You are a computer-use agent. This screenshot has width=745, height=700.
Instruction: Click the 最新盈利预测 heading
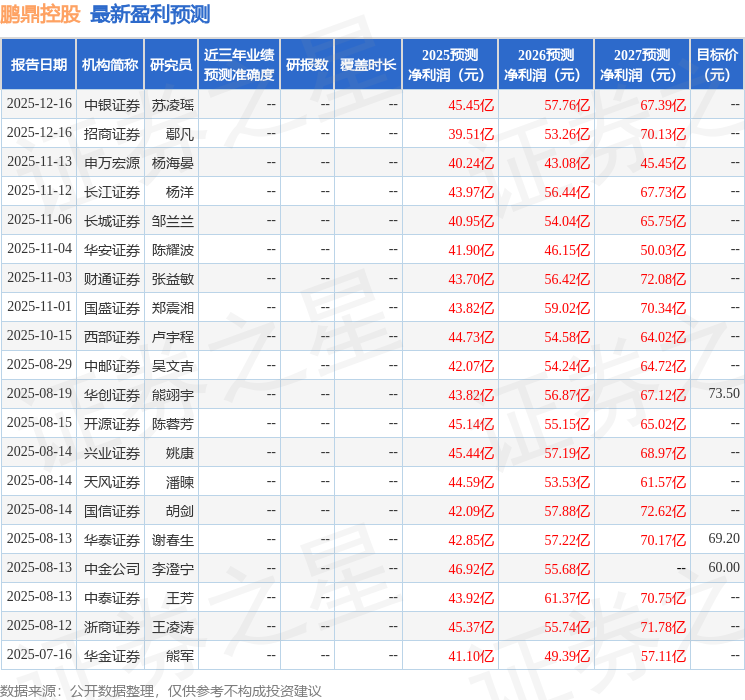click(150, 14)
